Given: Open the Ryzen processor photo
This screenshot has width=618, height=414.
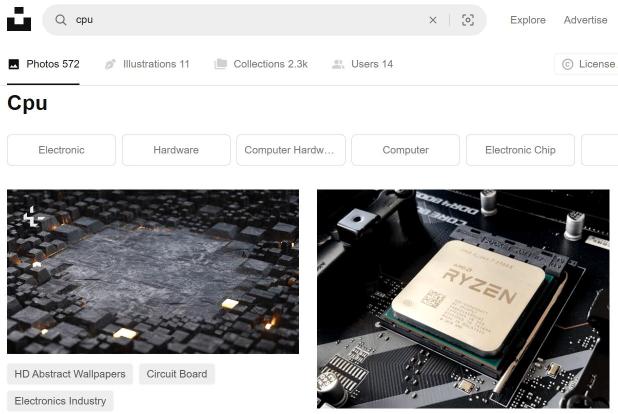Looking at the screenshot, I should click(x=463, y=298).
